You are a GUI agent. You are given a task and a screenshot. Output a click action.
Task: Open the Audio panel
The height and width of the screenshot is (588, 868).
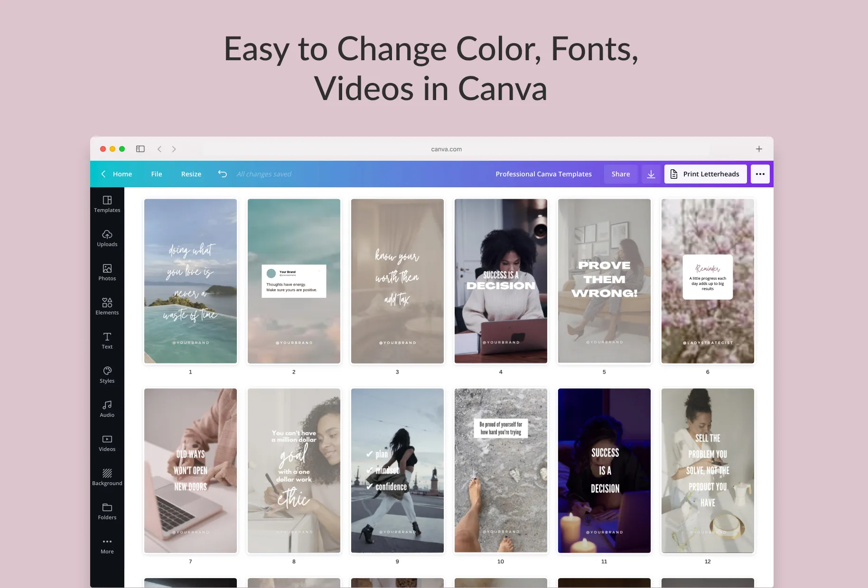[x=107, y=409]
